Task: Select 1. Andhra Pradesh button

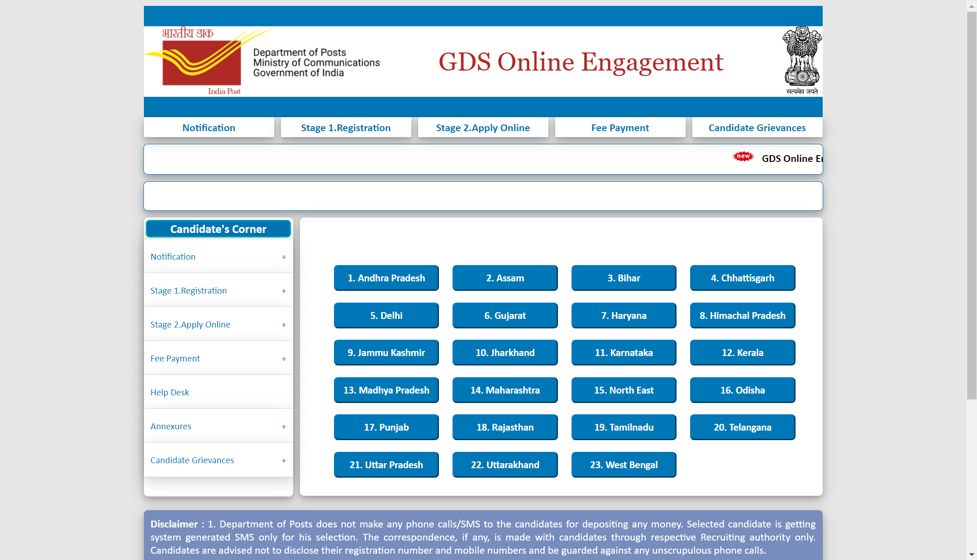Action: [x=386, y=278]
